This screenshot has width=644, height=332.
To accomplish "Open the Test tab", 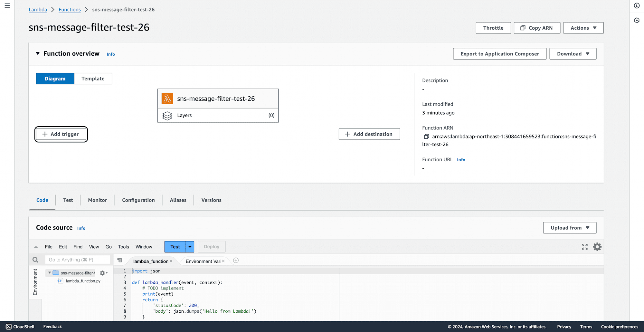I will pos(68,200).
